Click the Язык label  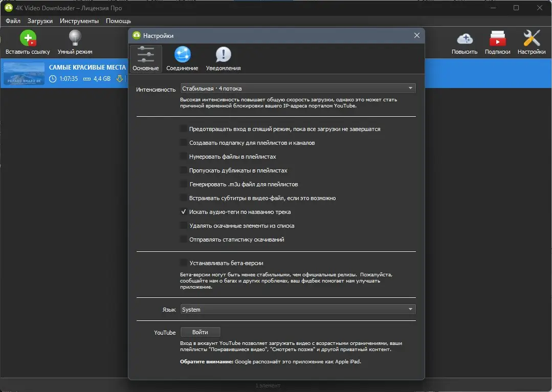169,310
